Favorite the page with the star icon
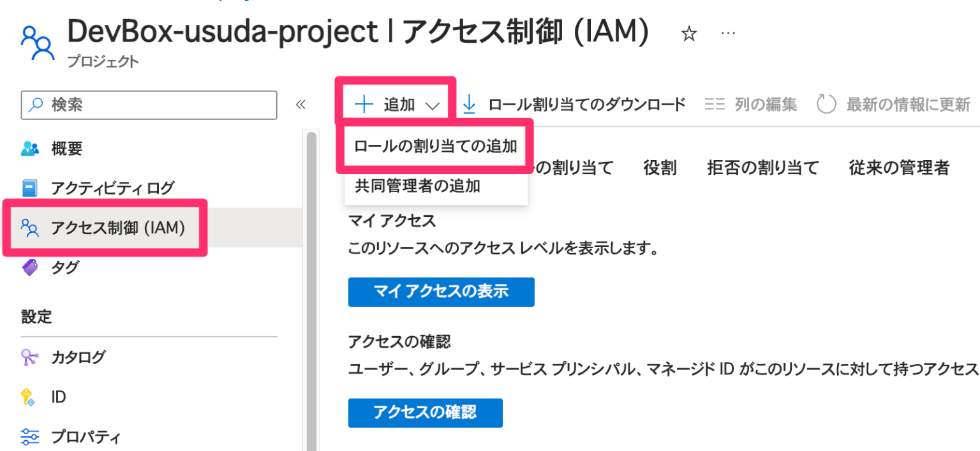 click(x=689, y=33)
